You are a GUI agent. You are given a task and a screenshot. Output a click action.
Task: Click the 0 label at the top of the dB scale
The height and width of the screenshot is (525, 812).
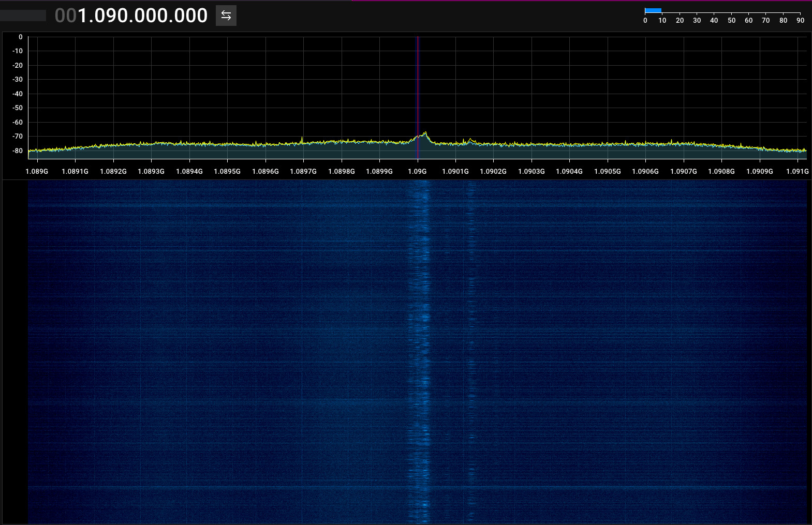click(21, 37)
